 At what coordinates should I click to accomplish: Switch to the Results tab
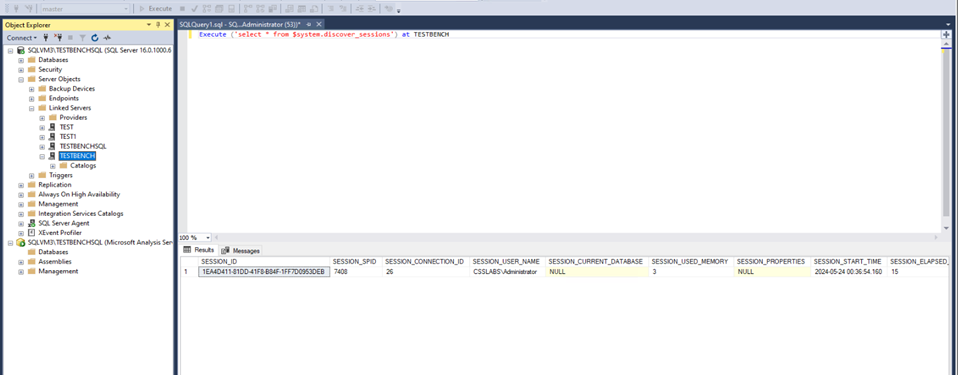pyautogui.click(x=199, y=250)
